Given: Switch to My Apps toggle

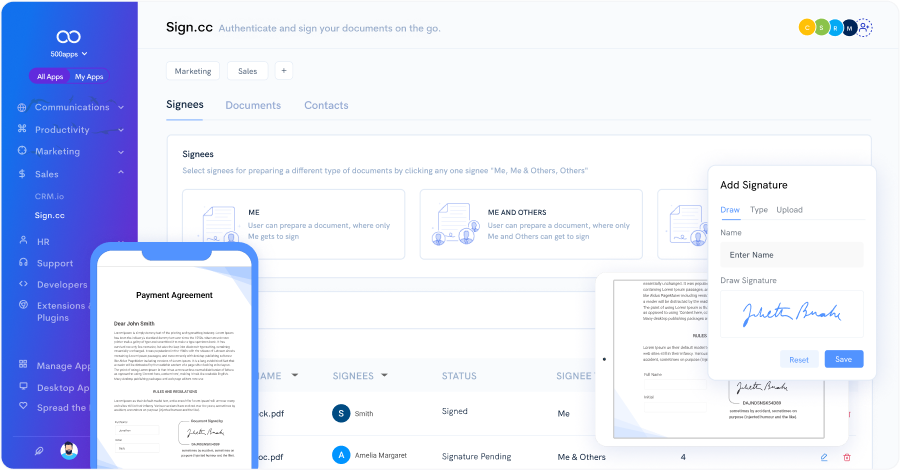Looking at the screenshot, I should (x=89, y=76).
